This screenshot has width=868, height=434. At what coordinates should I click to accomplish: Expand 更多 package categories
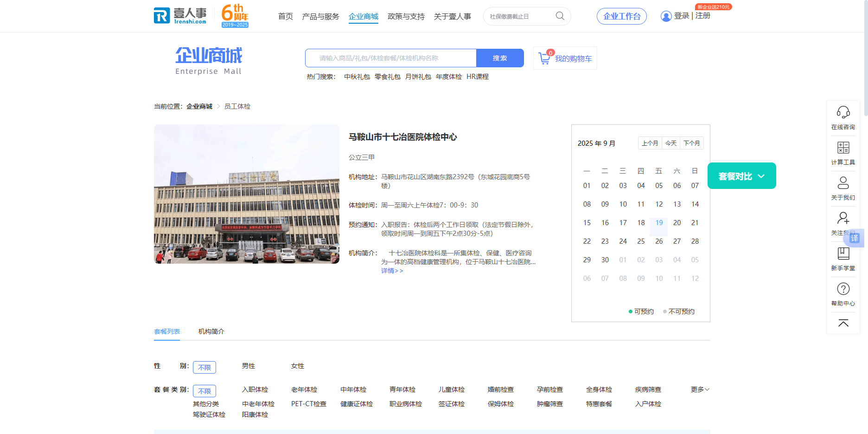(700, 389)
